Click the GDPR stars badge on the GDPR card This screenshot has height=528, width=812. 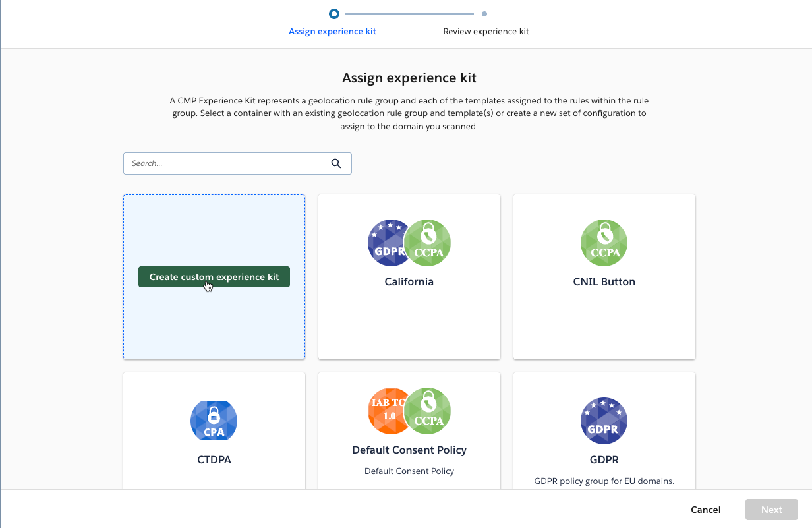(x=604, y=421)
